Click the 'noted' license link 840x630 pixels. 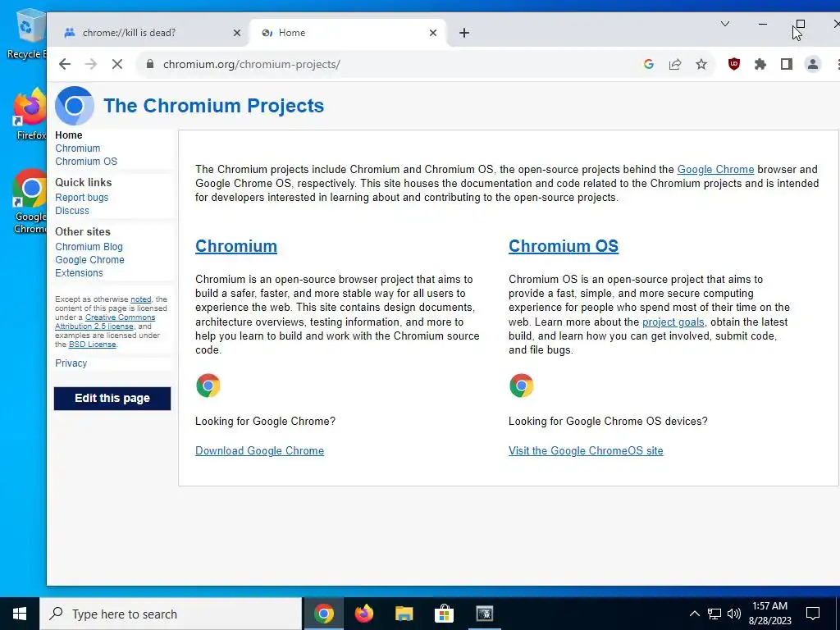(141, 299)
